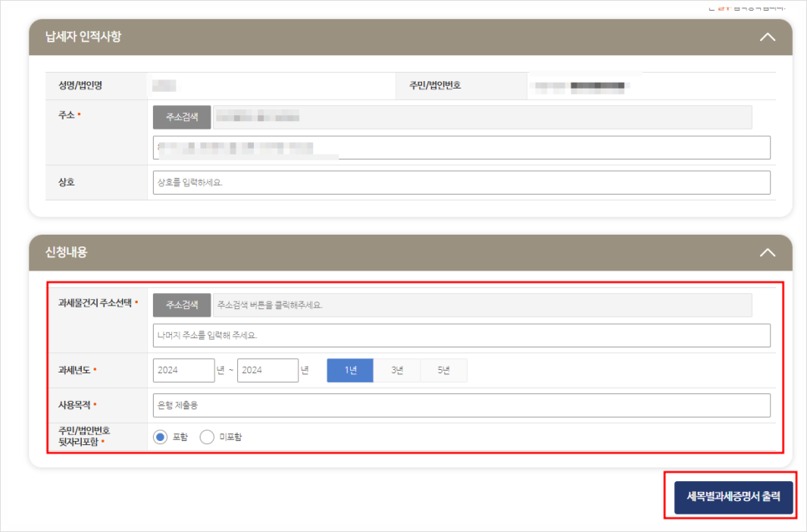The height and width of the screenshot is (532, 807).
Task: Select the 1년 period option
Action: pyautogui.click(x=349, y=370)
